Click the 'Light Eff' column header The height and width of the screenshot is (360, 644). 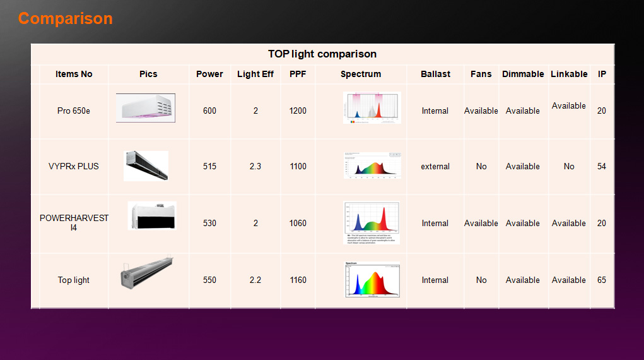coord(255,74)
